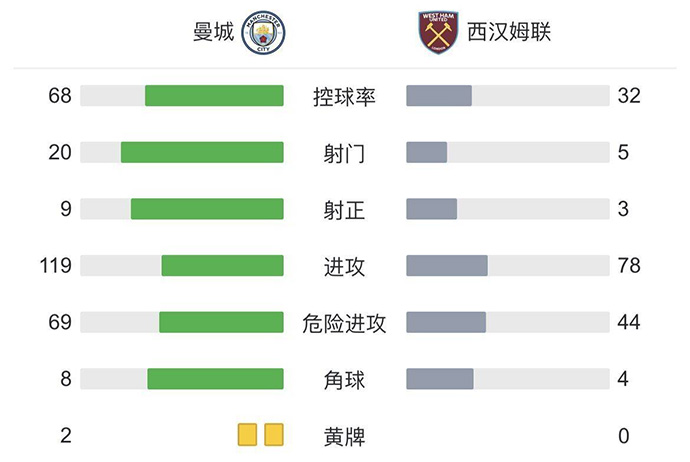Image resolution: width=690 pixels, height=462 pixels.
Task: Click the green possession bar for Manchester City
Action: tap(214, 96)
